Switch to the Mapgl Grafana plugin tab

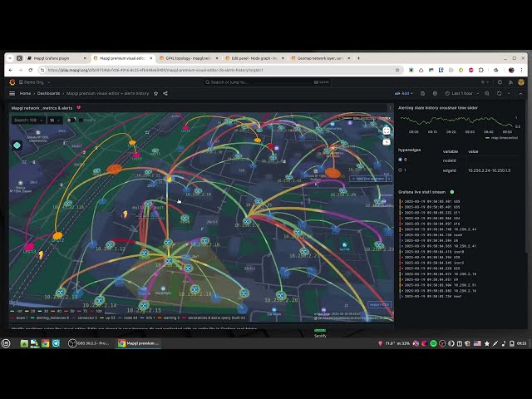tap(57, 58)
